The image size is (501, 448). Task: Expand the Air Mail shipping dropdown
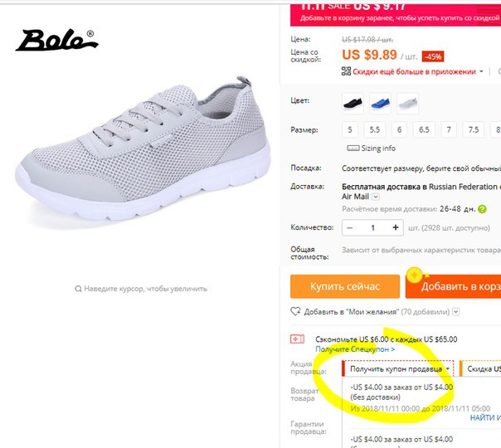click(376, 197)
